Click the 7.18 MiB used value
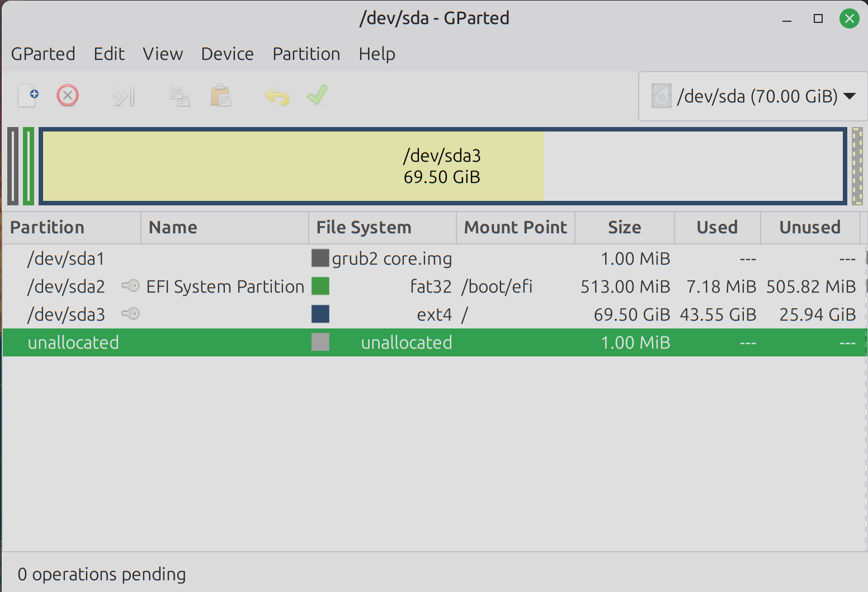The width and height of the screenshot is (868, 592). tap(721, 286)
